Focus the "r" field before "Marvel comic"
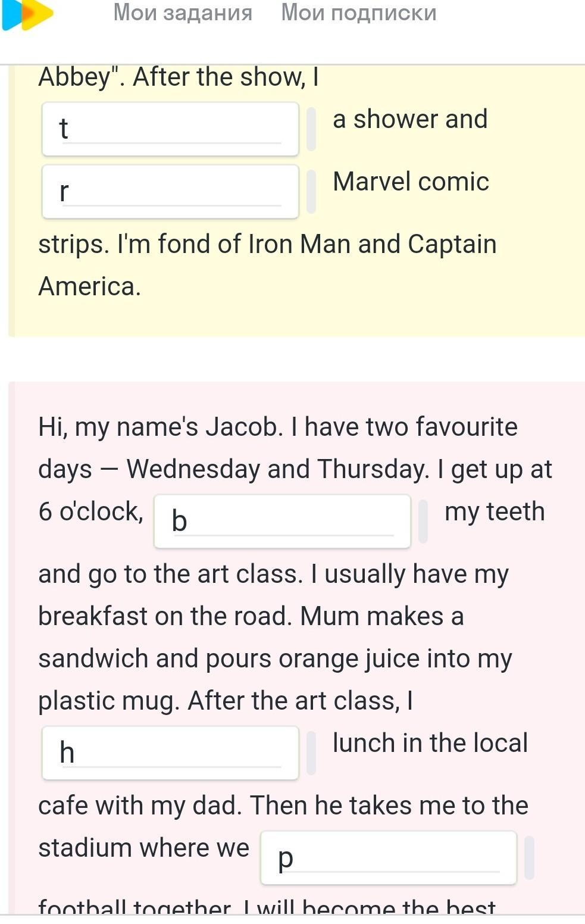This screenshot has height=924, width=585. (x=170, y=192)
